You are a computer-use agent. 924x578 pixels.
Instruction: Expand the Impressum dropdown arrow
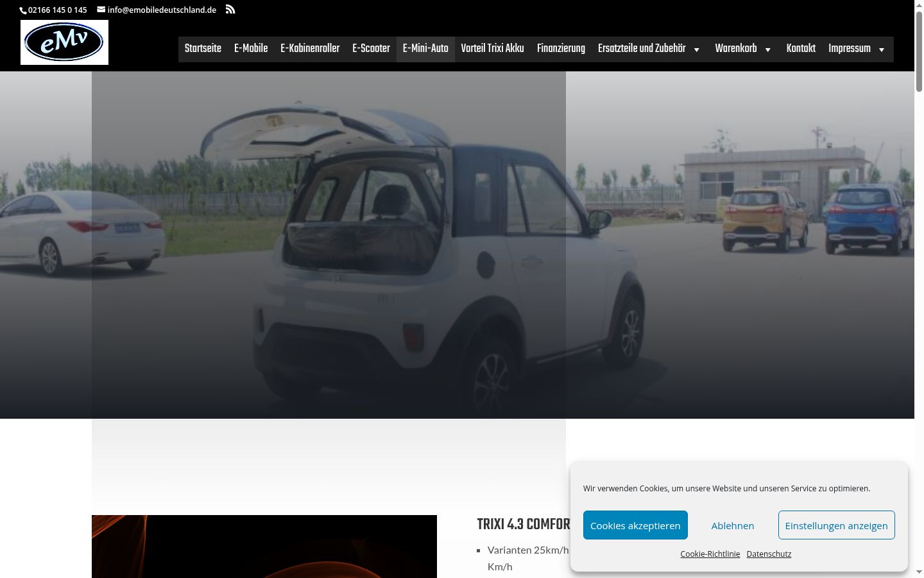click(x=882, y=49)
